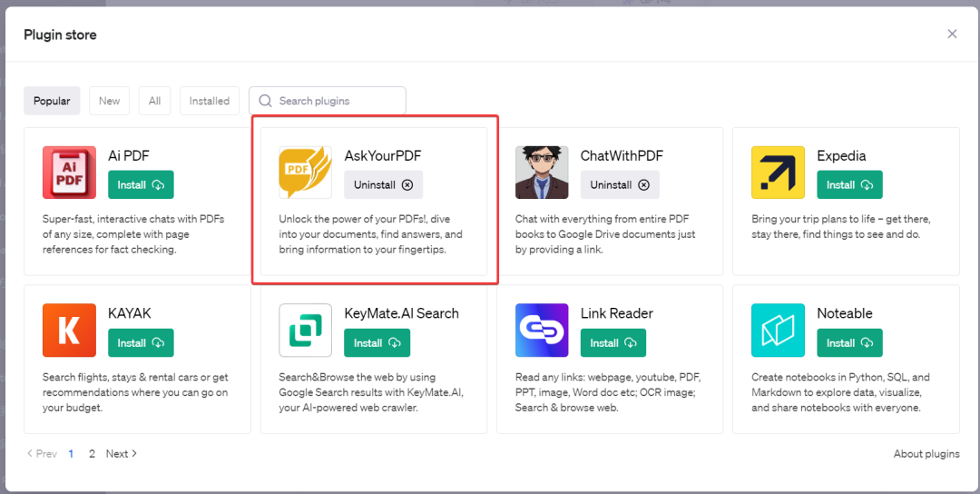Click the AskYourPDF plugin logo
980x494 pixels.
305,173
